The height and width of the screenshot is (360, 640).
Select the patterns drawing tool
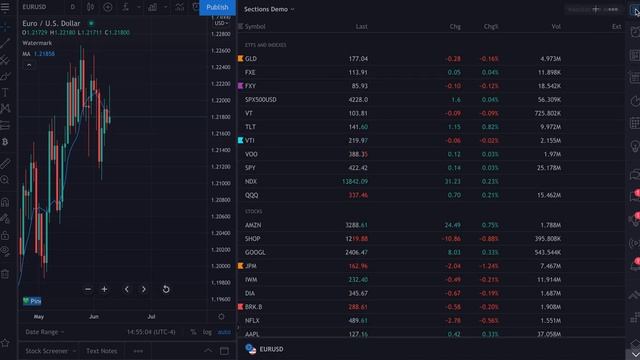[5, 109]
